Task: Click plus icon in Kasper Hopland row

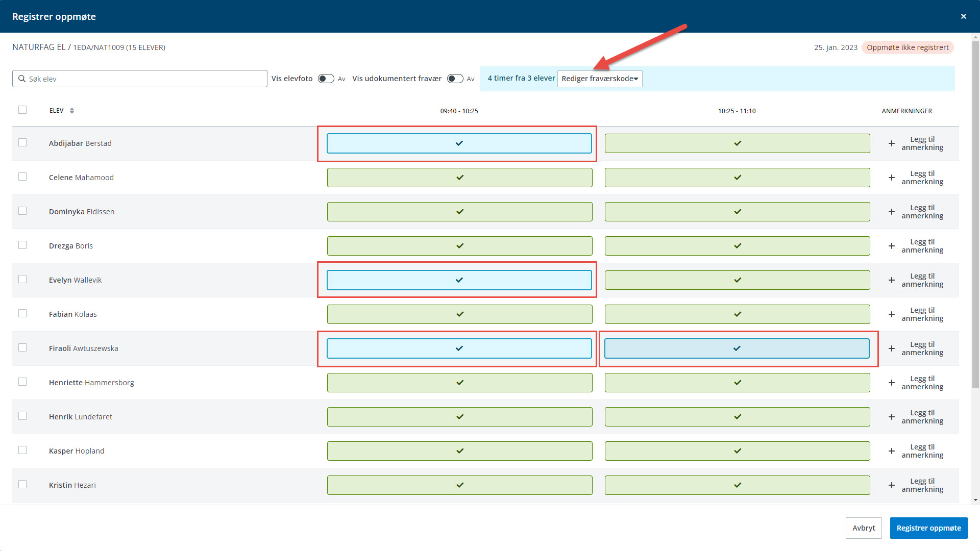Action: pyautogui.click(x=891, y=451)
